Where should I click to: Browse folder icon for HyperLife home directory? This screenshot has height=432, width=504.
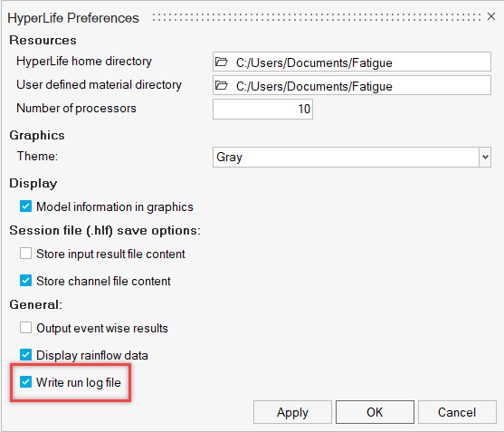coord(222,62)
